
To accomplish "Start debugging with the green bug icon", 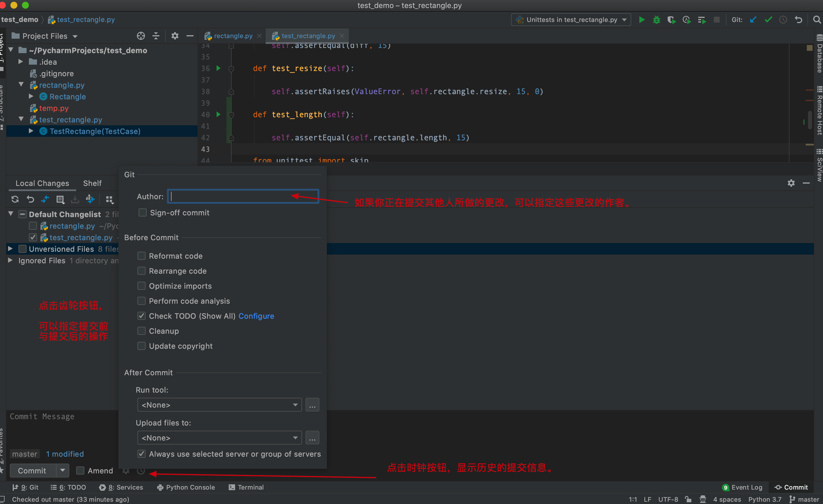I will click(x=656, y=20).
